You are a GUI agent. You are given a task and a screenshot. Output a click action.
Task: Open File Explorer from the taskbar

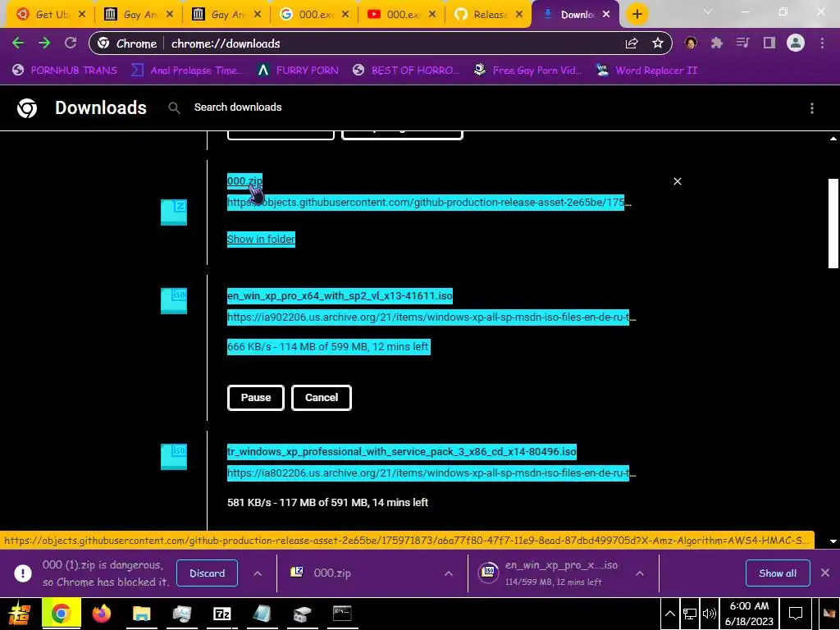[141, 614]
